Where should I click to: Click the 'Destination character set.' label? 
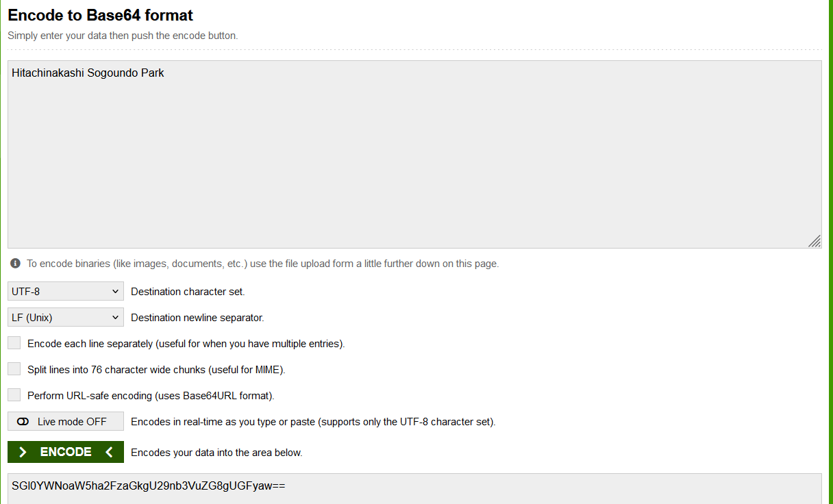tap(188, 292)
